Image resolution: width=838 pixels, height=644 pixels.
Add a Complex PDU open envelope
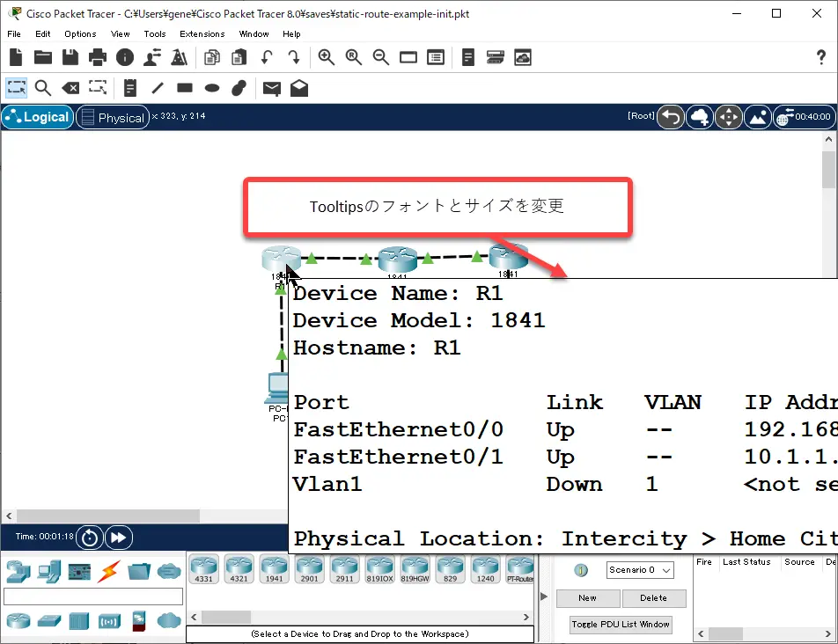299,88
